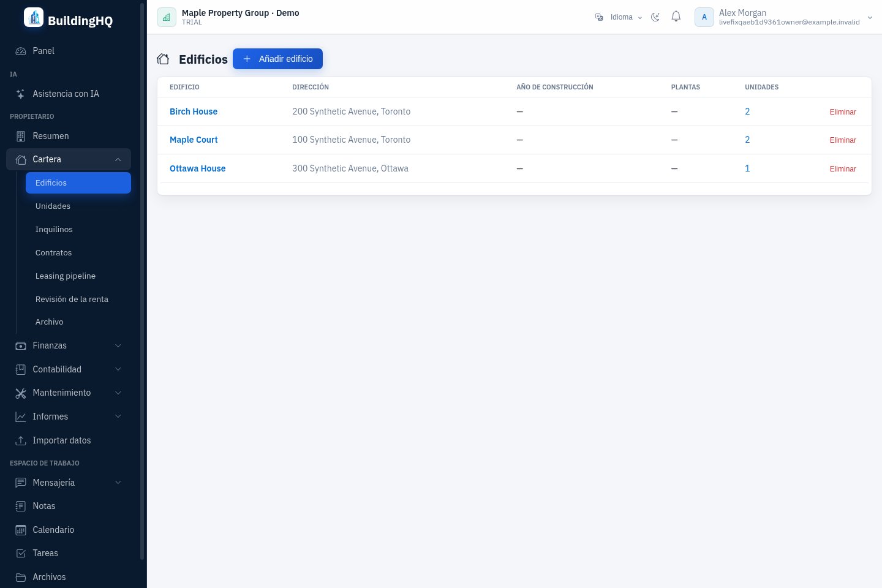Toggle dark mode moon icon

[x=655, y=17]
